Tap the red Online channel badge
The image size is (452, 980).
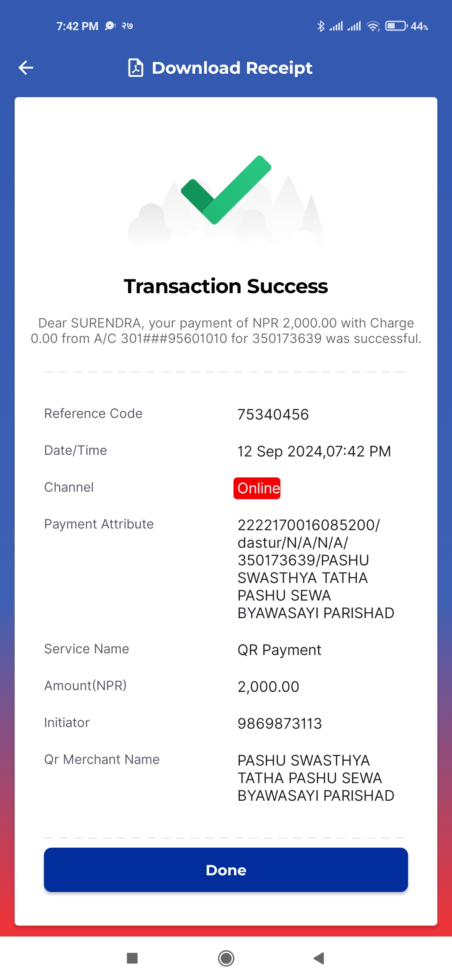pyautogui.click(x=257, y=488)
